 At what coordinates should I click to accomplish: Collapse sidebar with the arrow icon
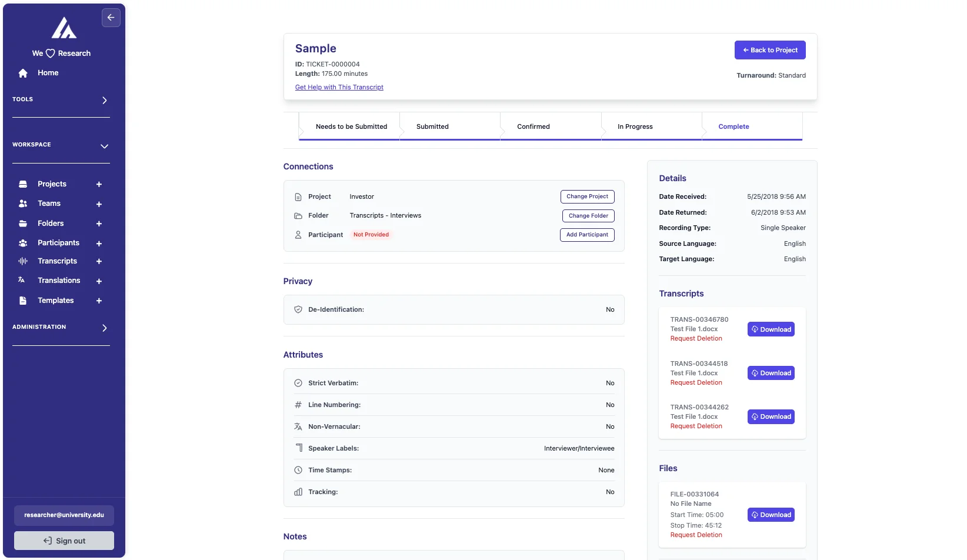111,18
